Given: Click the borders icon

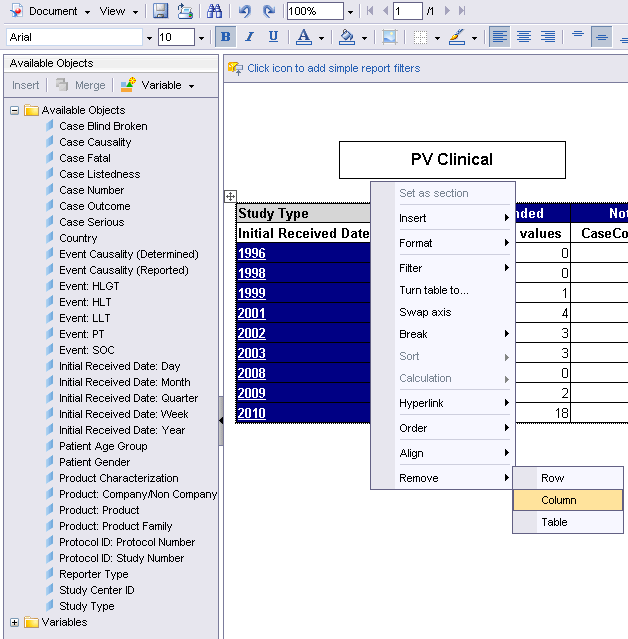Looking at the screenshot, I should pos(420,37).
